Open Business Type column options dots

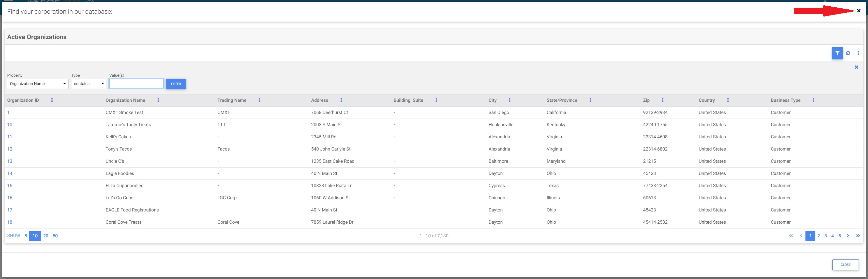tap(813, 100)
